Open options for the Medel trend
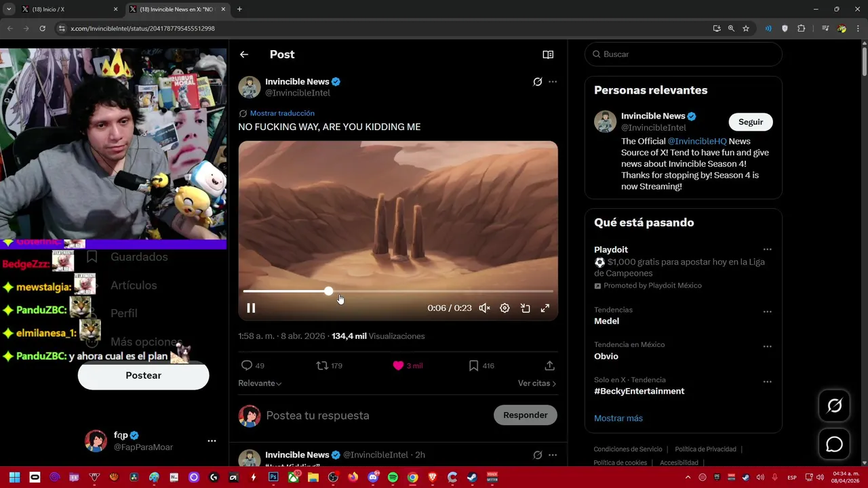The width and height of the screenshot is (868, 488). pyautogui.click(x=767, y=312)
